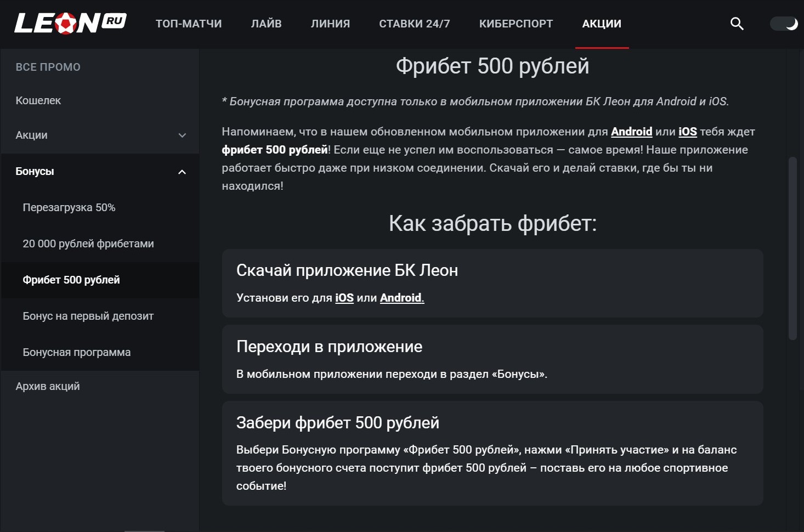Select the АКЦИИ tab
Image resolution: width=804 pixels, height=532 pixels.
[x=602, y=24]
